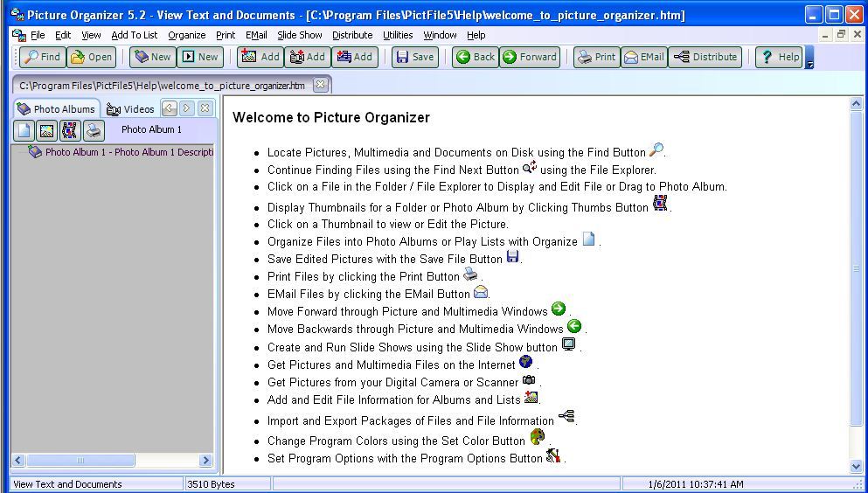The height and width of the screenshot is (493, 868).
Task: Click the Photo Album 1 label
Action: pyautogui.click(x=152, y=129)
